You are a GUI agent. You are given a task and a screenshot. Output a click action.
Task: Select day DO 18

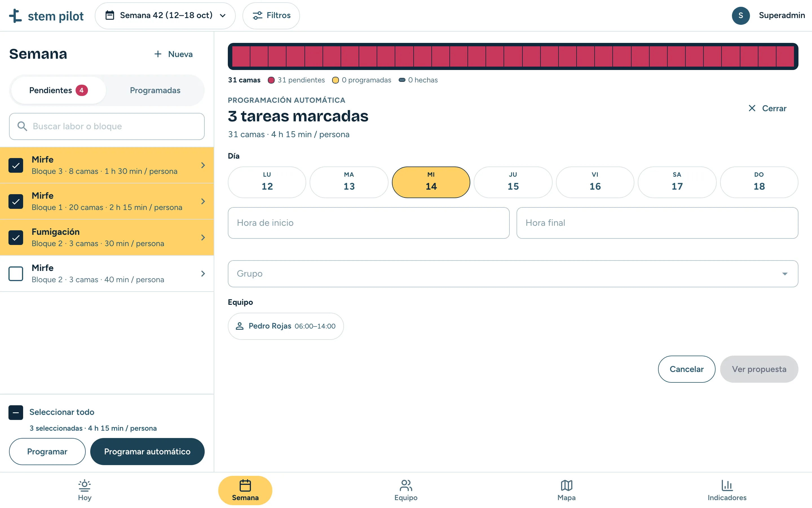tap(759, 182)
